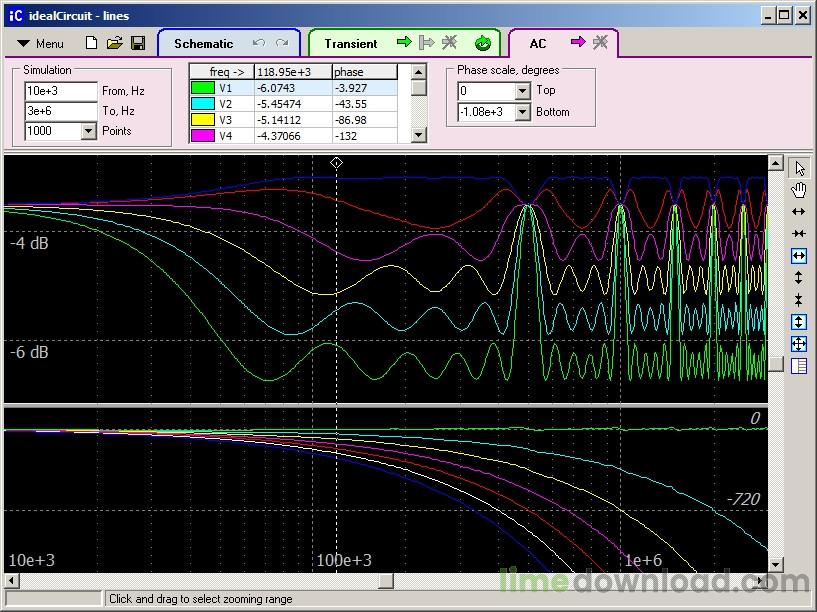817x612 pixels.
Task: Click the horizontal scrollbar left arrow
Action: point(11,581)
